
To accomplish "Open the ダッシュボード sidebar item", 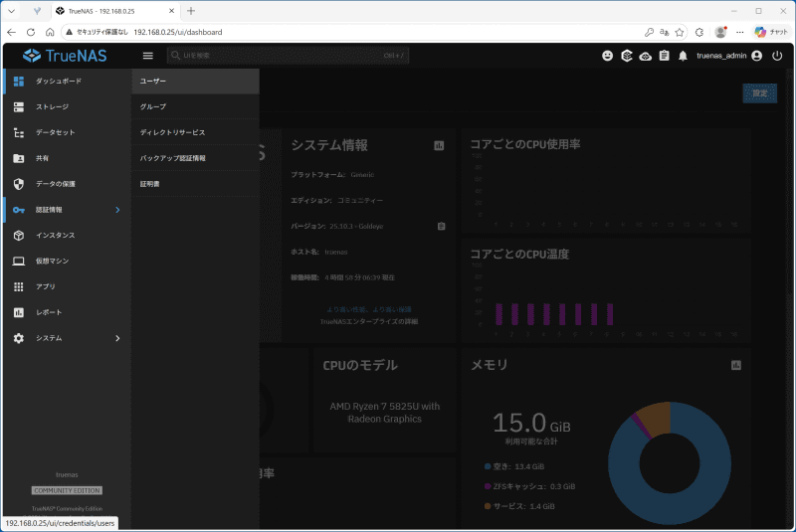I will (67, 82).
